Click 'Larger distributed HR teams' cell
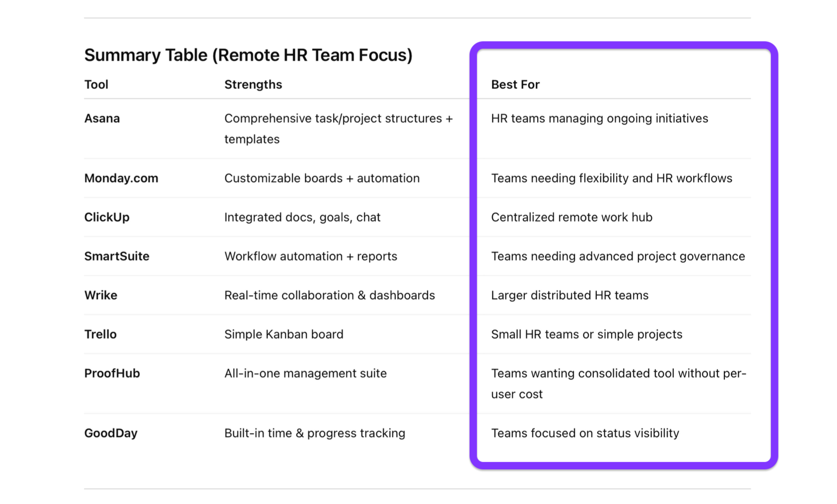837x504 pixels. pos(569,295)
